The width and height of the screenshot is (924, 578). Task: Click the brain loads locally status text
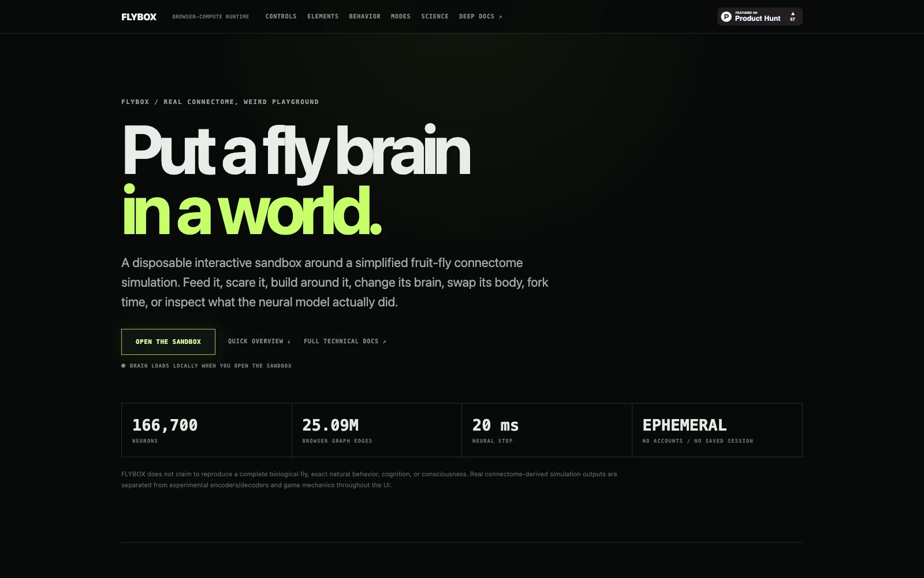(210, 366)
